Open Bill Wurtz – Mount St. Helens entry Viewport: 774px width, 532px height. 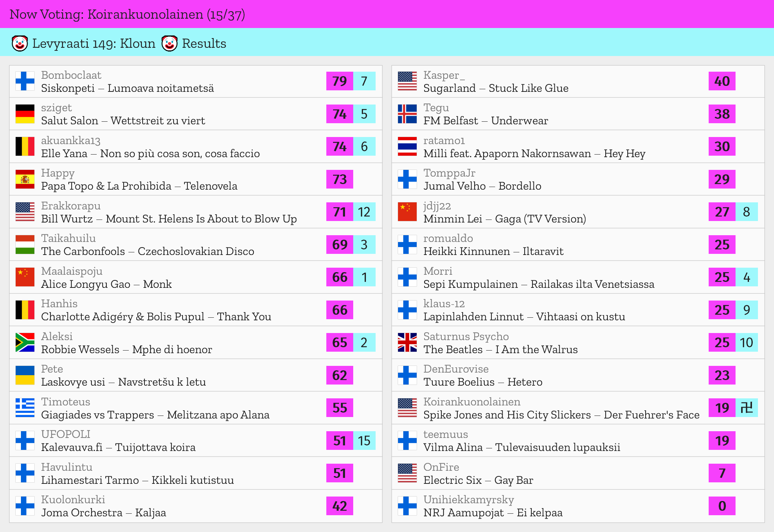(169, 219)
